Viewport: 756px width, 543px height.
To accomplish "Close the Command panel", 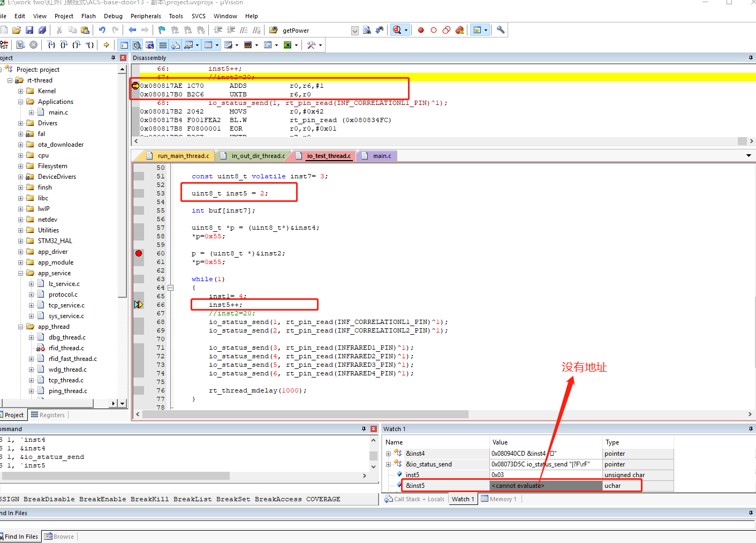I will tap(374, 429).
